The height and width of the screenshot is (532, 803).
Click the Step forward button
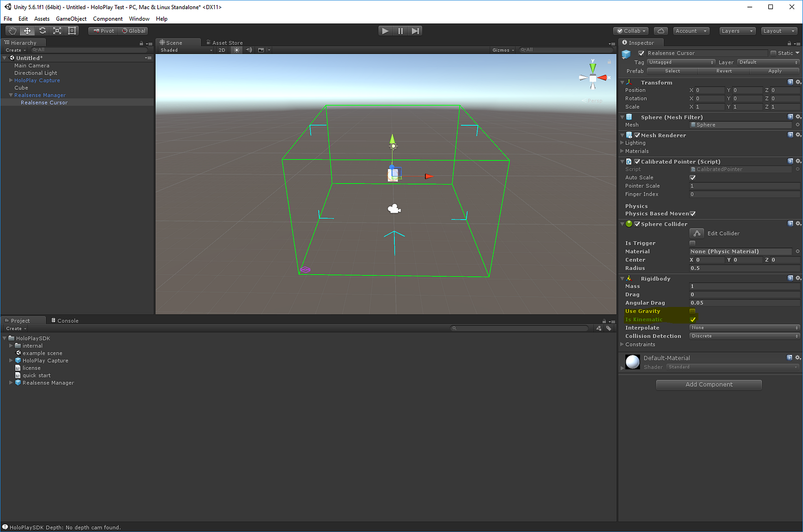point(415,31)
